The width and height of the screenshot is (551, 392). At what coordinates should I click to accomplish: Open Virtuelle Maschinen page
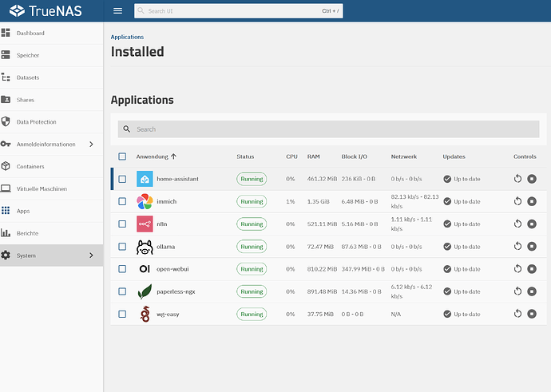click(42, 188)
